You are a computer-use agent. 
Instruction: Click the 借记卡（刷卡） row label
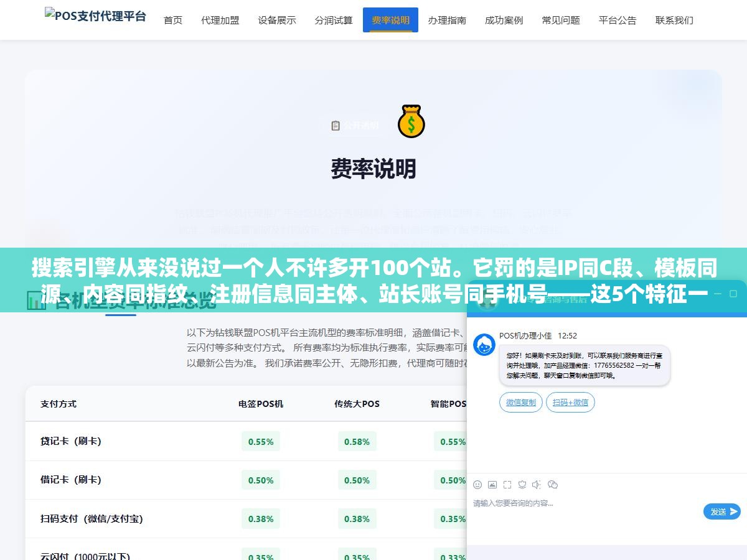(70, 480)
